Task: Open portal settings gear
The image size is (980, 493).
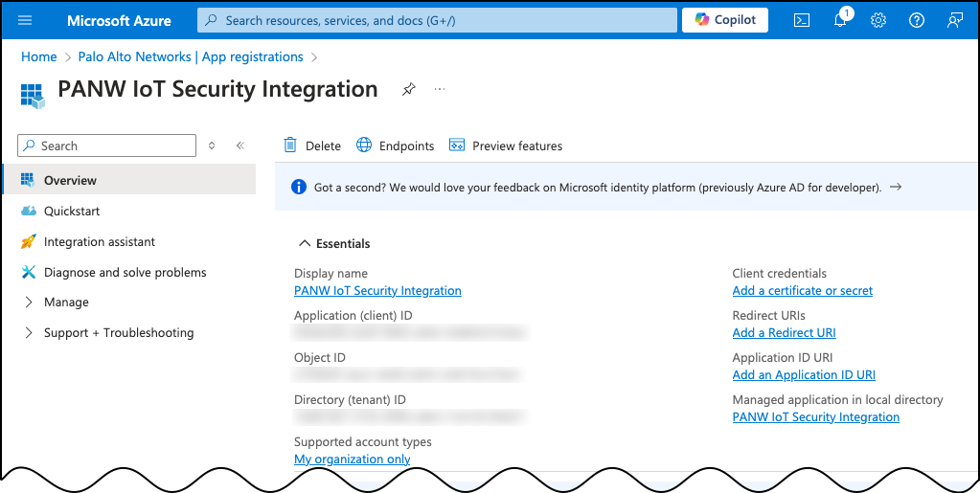Action: (877, 20)
